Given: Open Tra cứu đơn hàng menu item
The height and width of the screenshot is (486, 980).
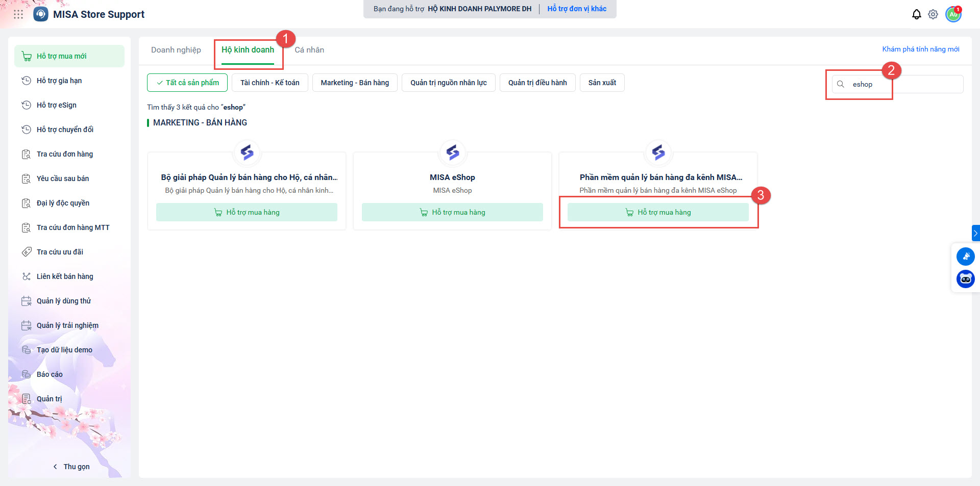Looking at the screenshot, I should point(69,154).
